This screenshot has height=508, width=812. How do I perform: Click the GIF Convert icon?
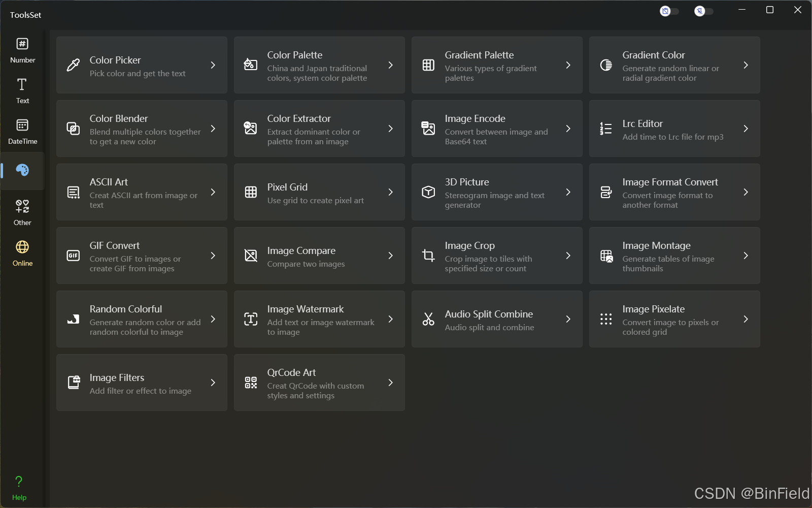pos(73,256)
